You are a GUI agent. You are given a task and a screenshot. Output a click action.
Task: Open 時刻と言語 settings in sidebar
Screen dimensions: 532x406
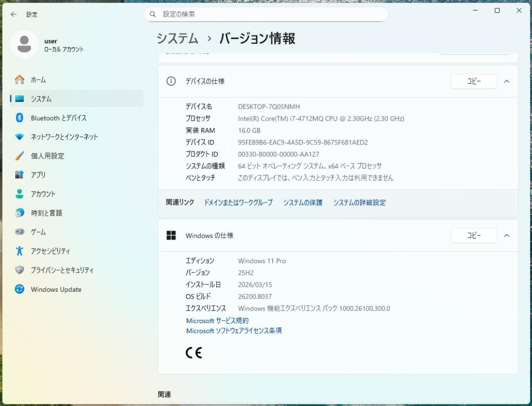point(76,213)
